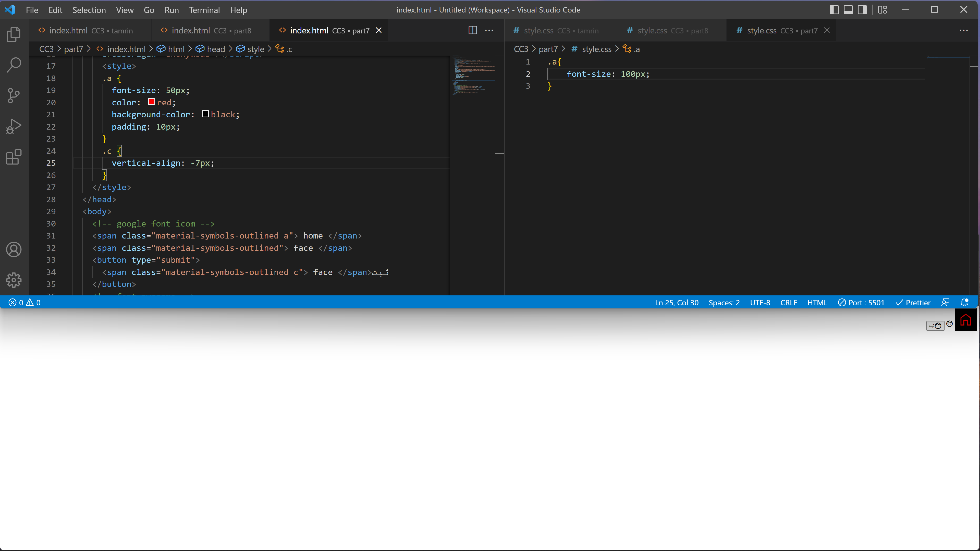980x551 pixels.
Task: Open the Run and Debug icon
Action: (15, 127)
